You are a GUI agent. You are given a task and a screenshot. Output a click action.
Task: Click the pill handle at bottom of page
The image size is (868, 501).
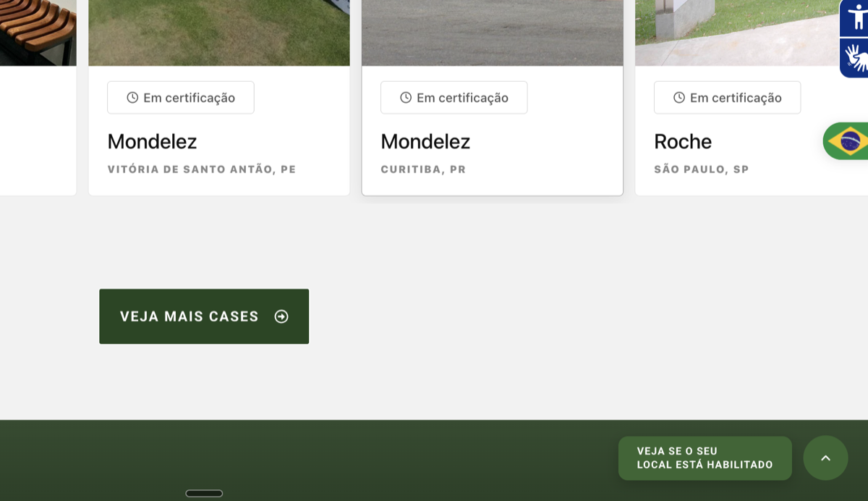click(204, 494)
